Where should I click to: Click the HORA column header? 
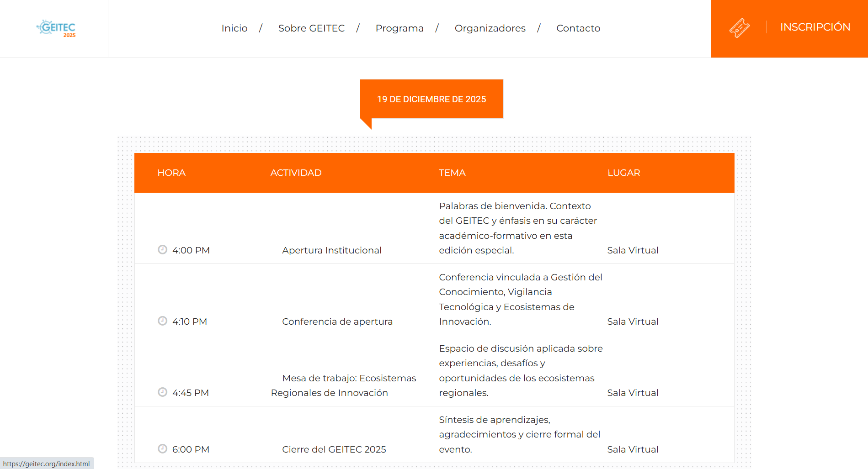tap(171, 173)
